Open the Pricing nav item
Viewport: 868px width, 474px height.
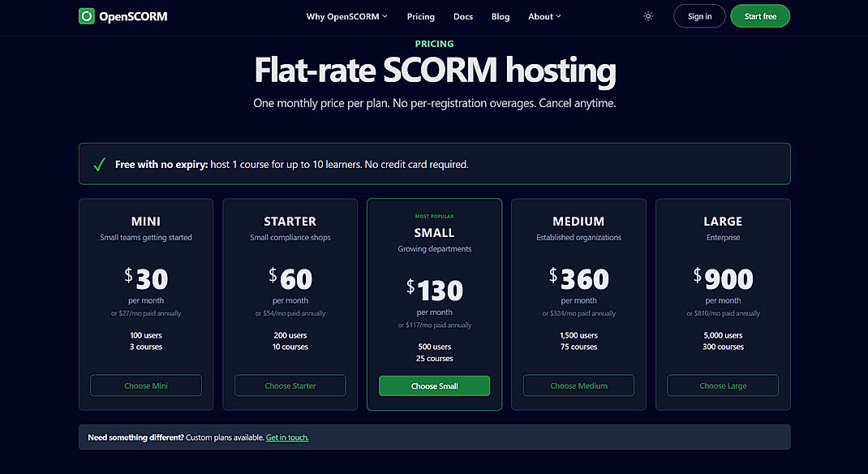pos(421,16)
